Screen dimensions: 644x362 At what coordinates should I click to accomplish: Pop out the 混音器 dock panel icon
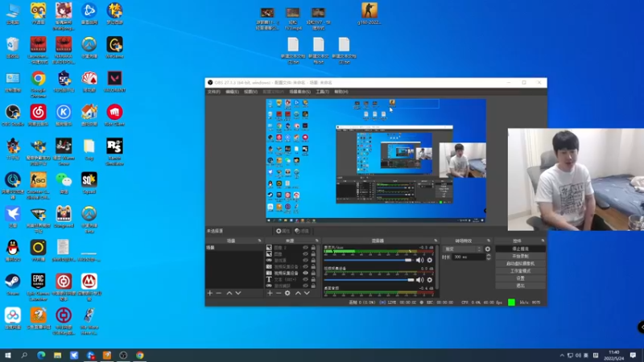click(436, 241)
